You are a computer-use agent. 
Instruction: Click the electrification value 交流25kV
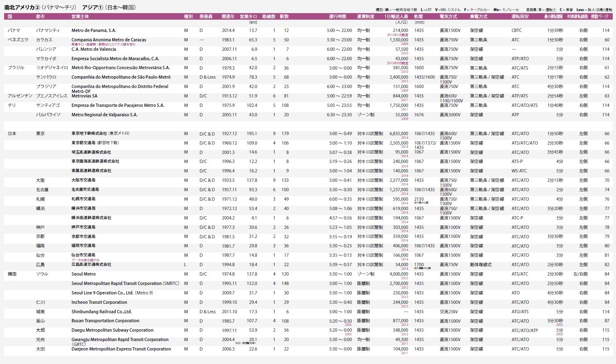pos(448,312)
